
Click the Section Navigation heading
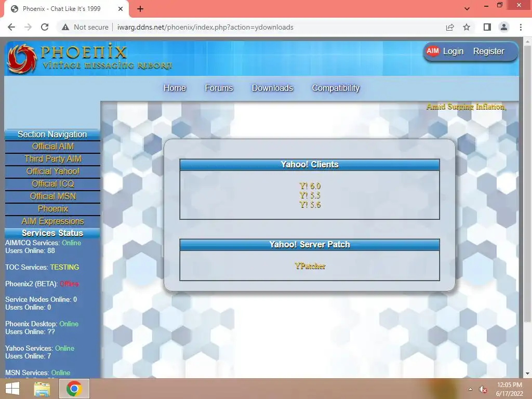pyautogui.click(x=52, y=135)
